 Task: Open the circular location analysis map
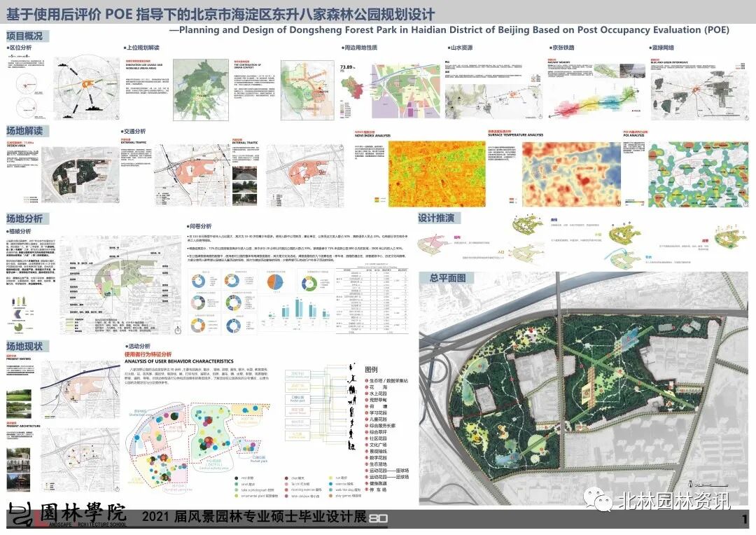tap(86, 89)
